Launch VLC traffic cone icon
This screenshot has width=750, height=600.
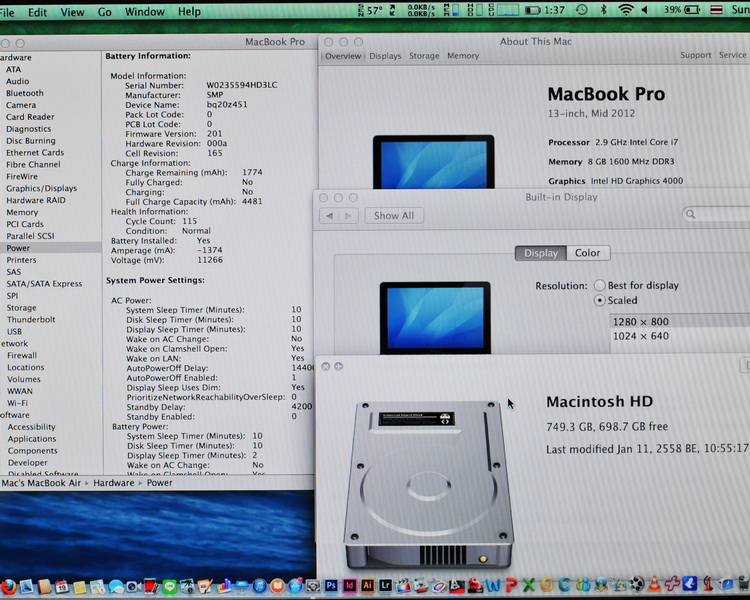coord(654,584)
